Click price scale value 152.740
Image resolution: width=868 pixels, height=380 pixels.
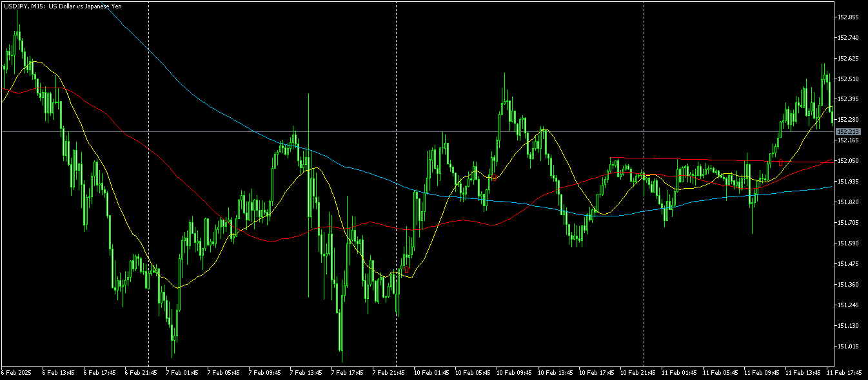tap(847, 37)
